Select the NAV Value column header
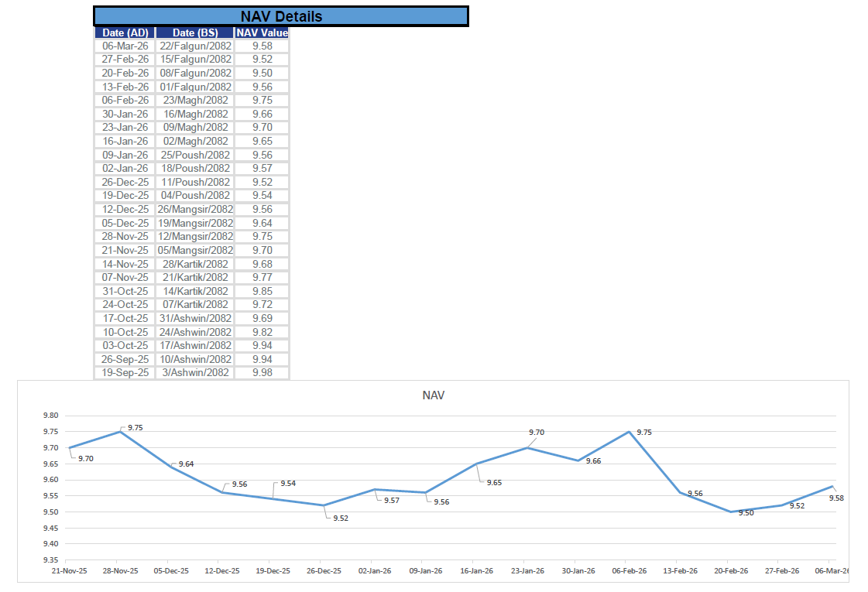The width and height of the screenshot is (868, 592). click(262, 33)
